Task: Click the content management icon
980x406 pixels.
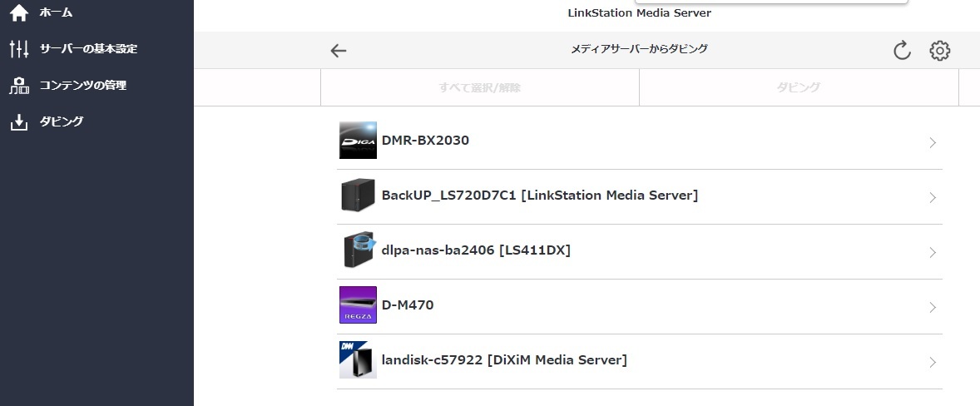Action: pyautogui.click(x=19, y=86)
